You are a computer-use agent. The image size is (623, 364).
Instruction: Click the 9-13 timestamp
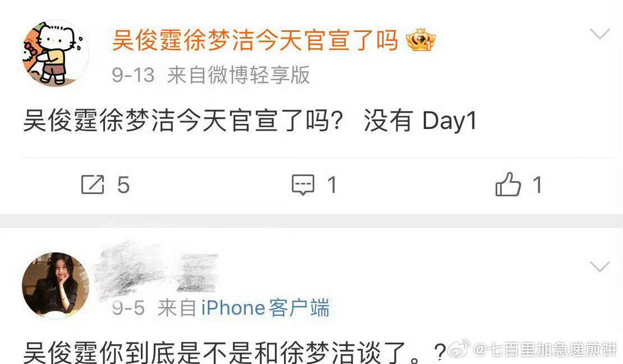pos(132,75)
